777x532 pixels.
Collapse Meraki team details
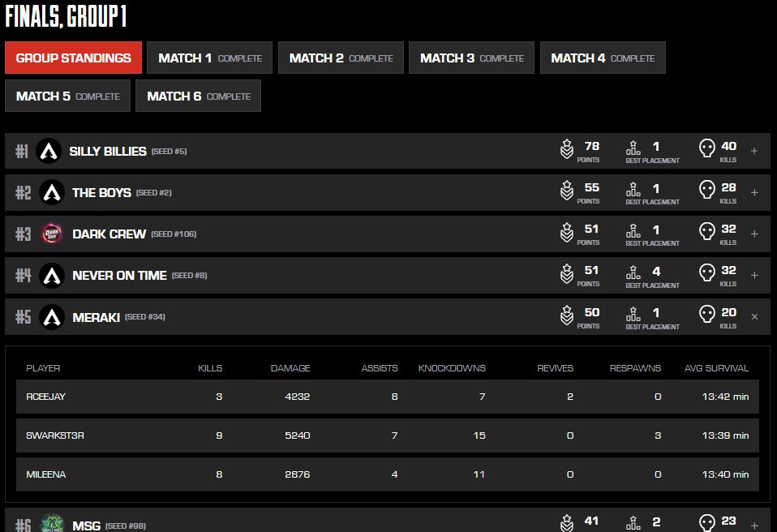tap(754, 316)
